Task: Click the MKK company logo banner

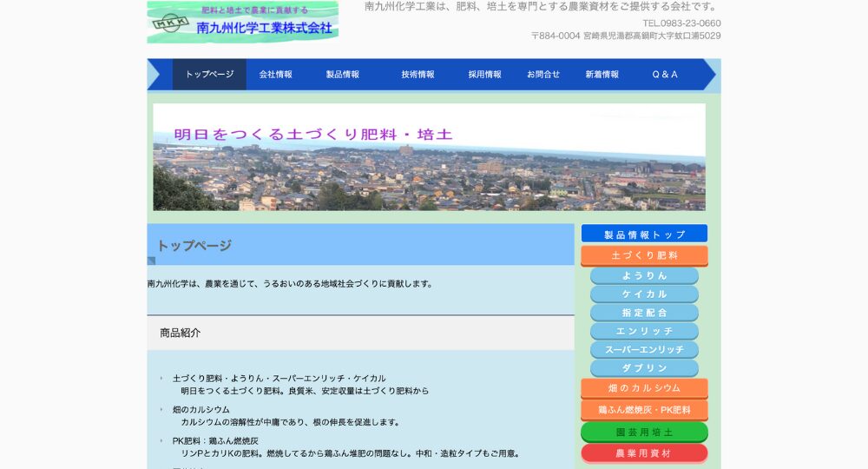Action: (242, 23)
